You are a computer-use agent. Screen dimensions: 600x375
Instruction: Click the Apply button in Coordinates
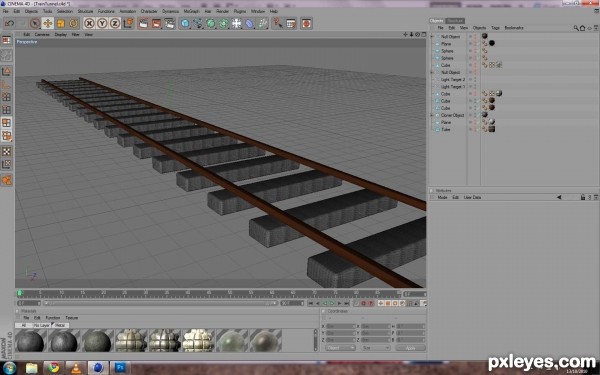click(410, 348)
